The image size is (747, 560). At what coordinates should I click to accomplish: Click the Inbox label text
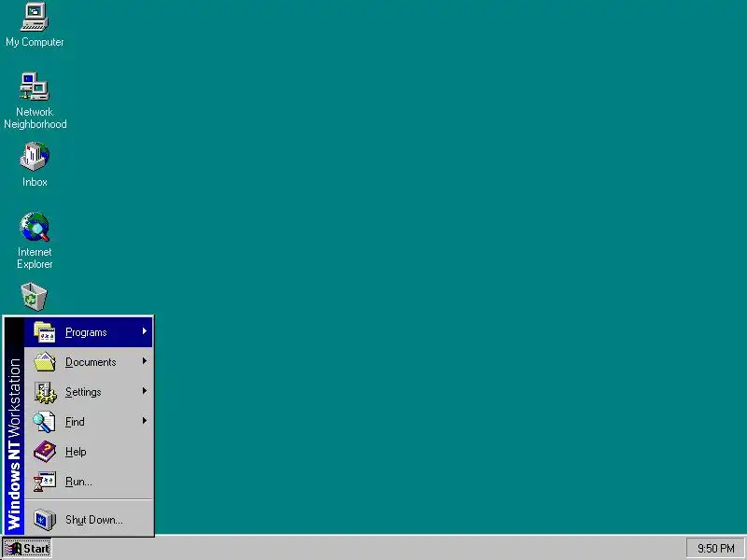pyautogui.click(x=35, y=182)
